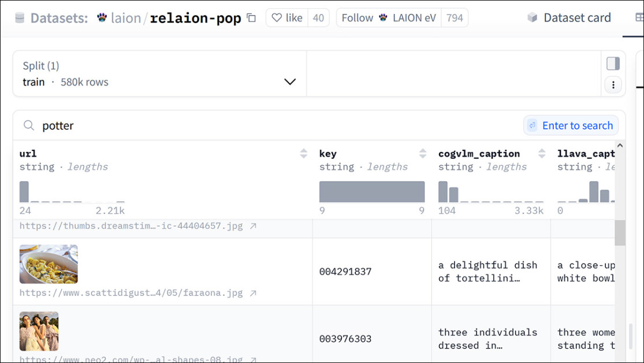Click the laion paw avatar icon
Image resolution: width=644 pixels, height=363 pixels.
click(x=100, y=17)
